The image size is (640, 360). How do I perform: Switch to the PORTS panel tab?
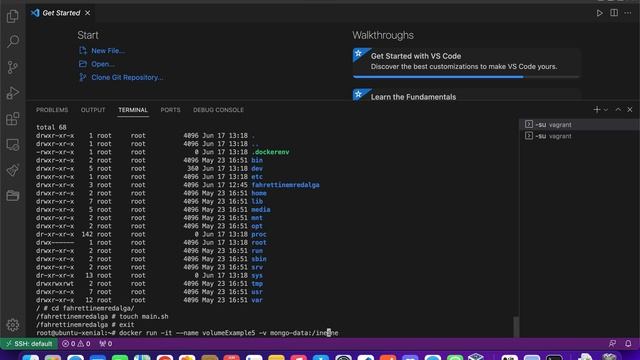coord(170,110)
